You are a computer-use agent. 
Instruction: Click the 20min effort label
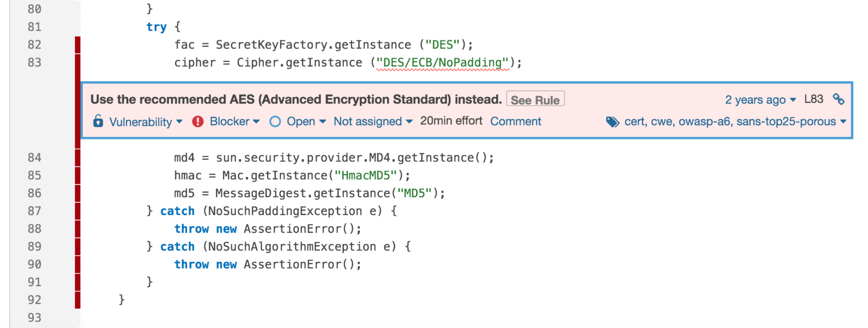point(451,121)
